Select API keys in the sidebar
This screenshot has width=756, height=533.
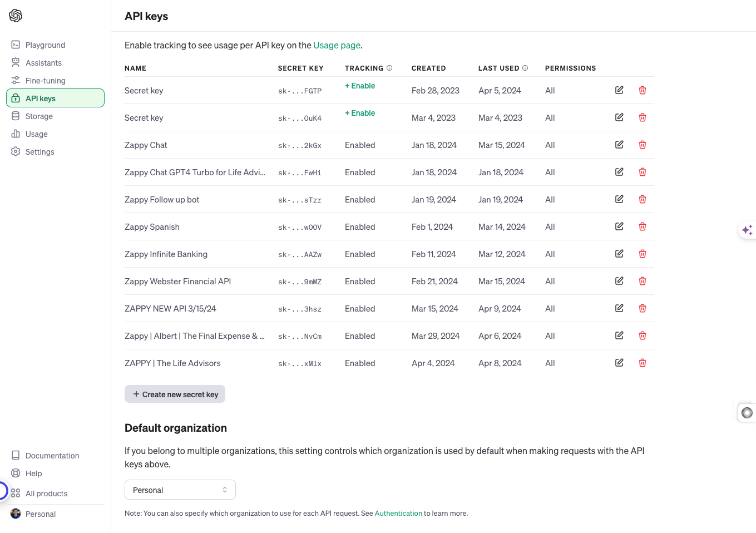point(55,98)
